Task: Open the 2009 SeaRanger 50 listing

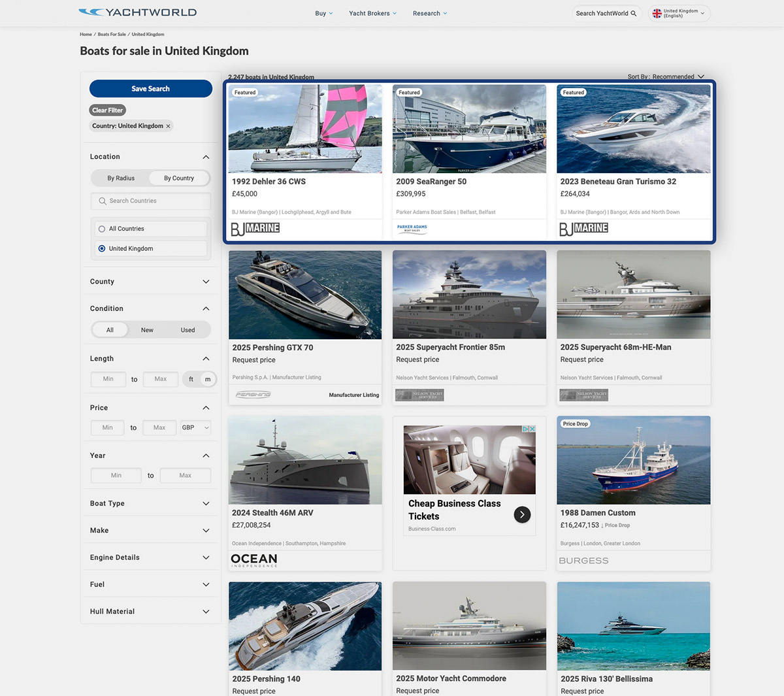Action: (431, 182)
